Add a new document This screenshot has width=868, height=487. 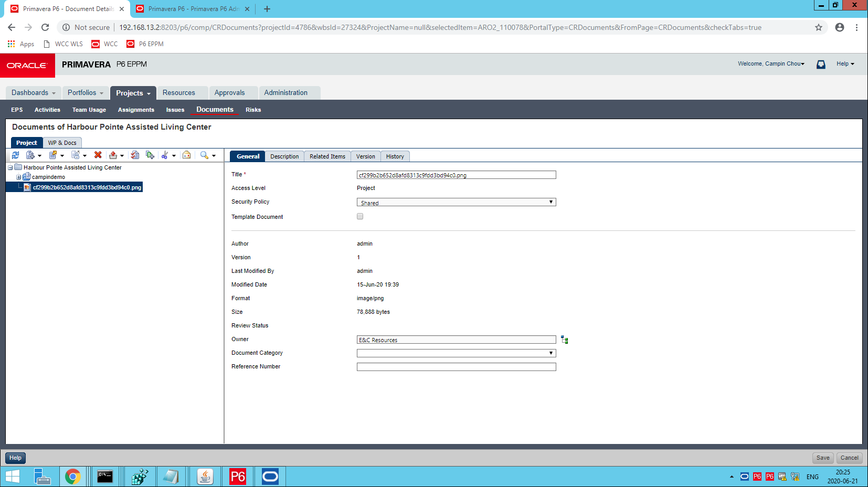pyautogui.click(x=29, y=155)
